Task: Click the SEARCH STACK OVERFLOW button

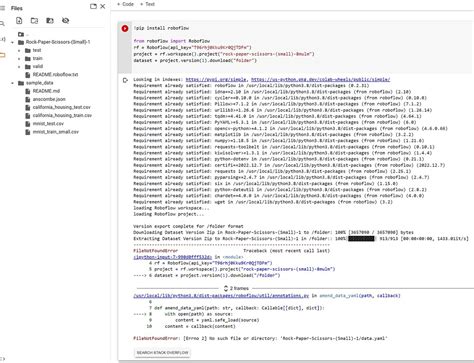Action: coord(163,353)
